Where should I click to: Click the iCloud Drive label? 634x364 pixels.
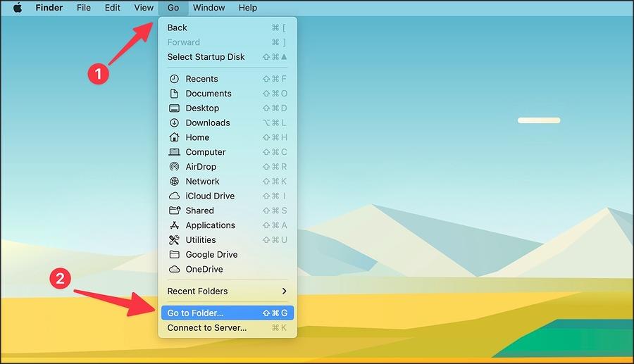pos(210,196)
